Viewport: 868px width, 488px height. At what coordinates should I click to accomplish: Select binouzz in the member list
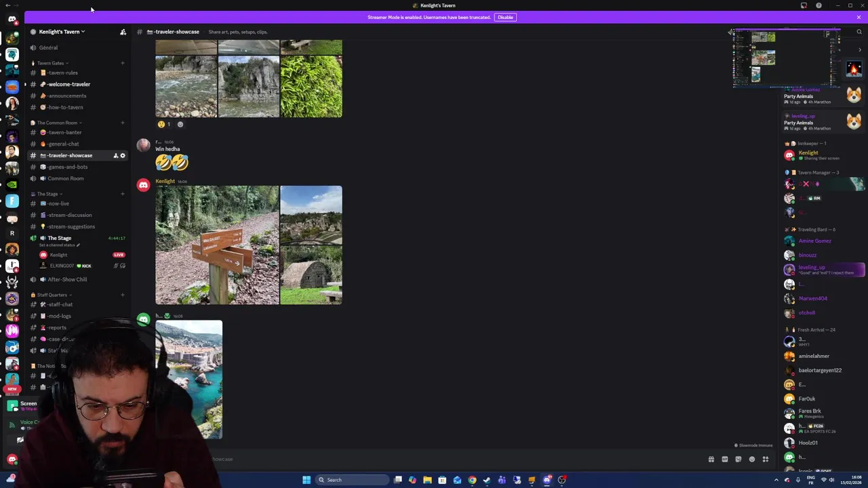(x=823, y=256)
